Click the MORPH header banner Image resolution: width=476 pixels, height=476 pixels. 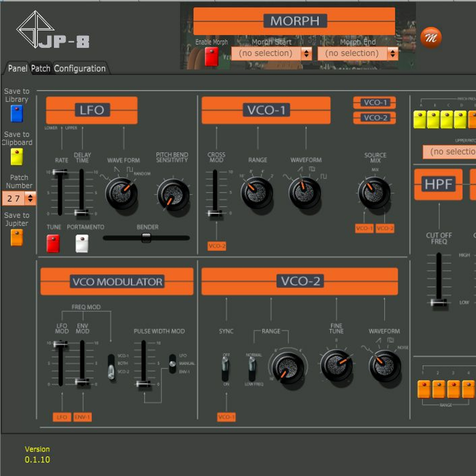coord(294,21)
